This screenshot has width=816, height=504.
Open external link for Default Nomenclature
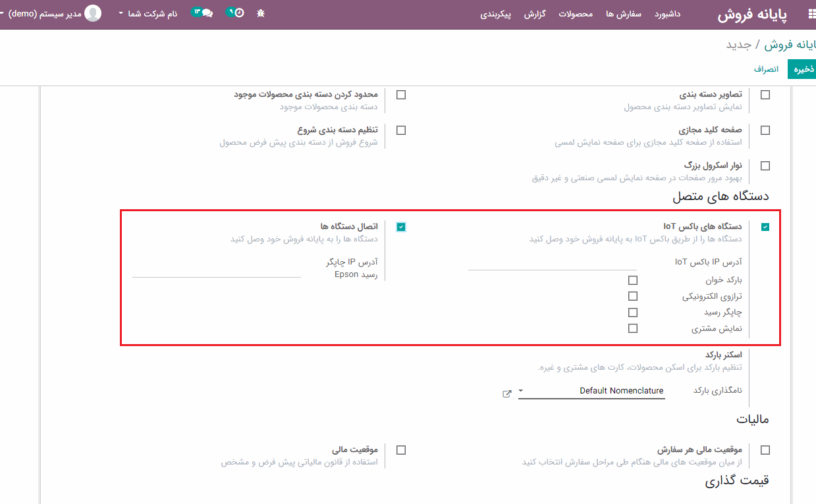pyautogui.click(x=506, y=393)
